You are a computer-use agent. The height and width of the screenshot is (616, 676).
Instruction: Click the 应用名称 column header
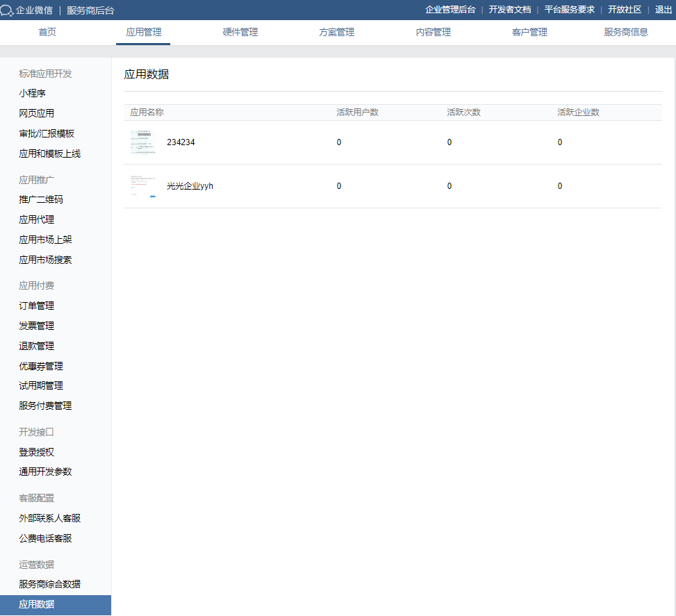(x=147, y=113)
